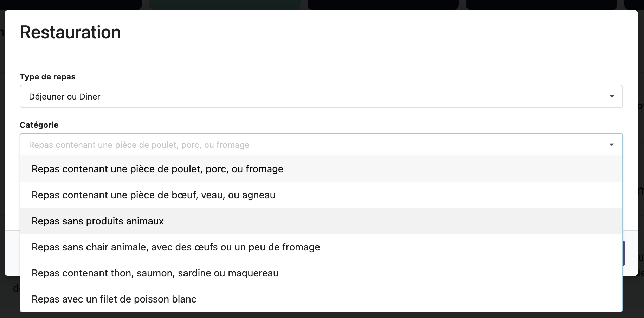The image size is (644, 318).
Task: Open the Type de repas dropdown arrow
Action: coord(611,96)
